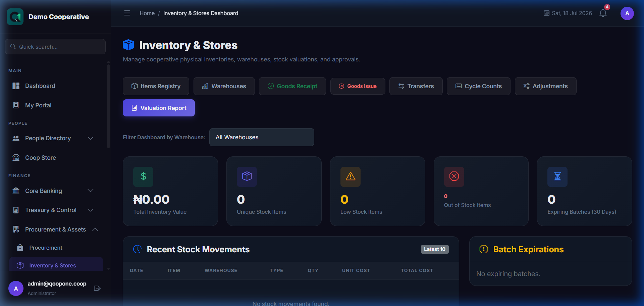Click the sidebar vertical scrollbar
Viewport: 644px width, 306px height.
(108, 106)
